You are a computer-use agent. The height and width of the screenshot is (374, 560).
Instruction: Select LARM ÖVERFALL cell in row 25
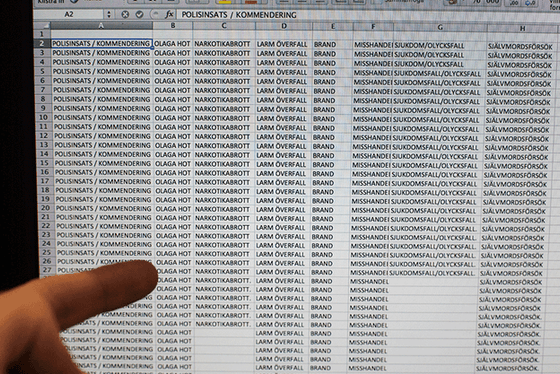pos(281,254)
